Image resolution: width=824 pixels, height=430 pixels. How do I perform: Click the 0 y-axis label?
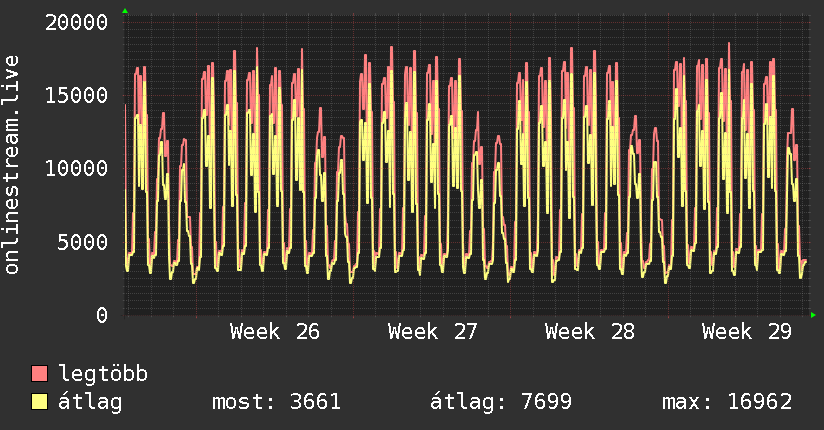click(102, 315)
